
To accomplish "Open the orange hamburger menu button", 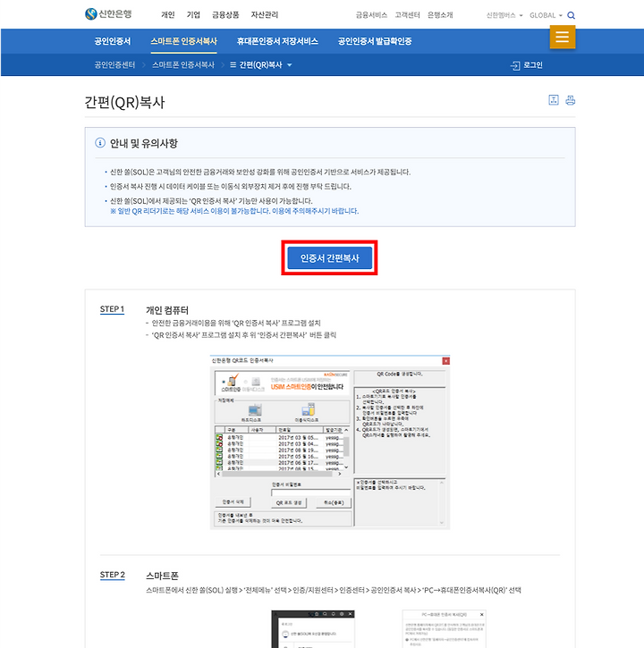I will pyautogui.click(x=562, y=37).
